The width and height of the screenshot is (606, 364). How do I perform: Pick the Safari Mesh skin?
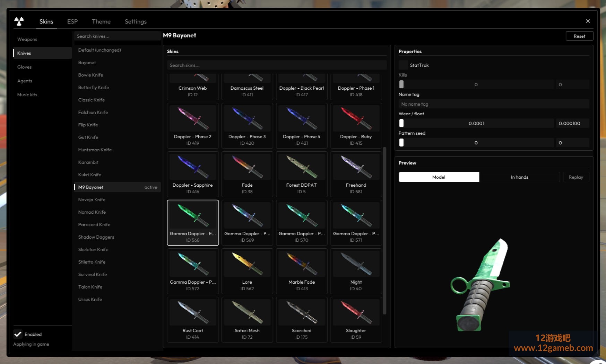pos(247,320)
